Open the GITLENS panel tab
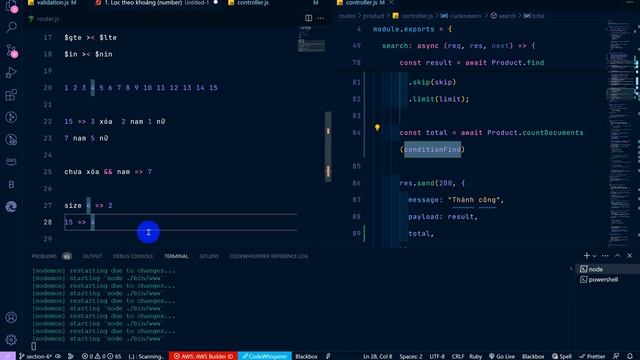The height and width of the screenshot is (360, 640). coord(209,256)
